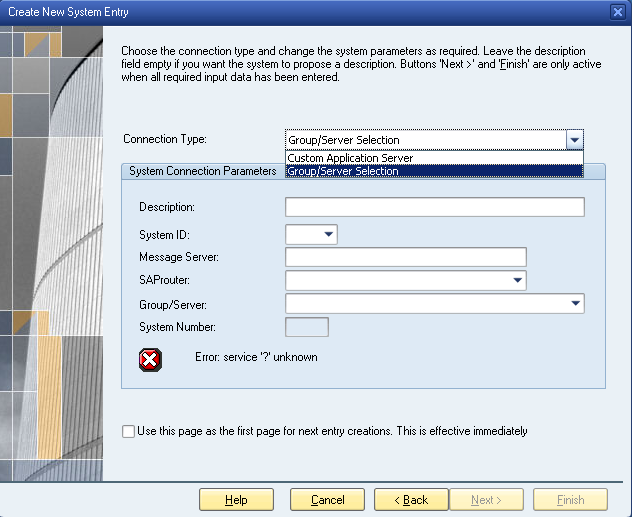632x517 pixels.
Task: Click into the Description field
Action: (434, 207)
